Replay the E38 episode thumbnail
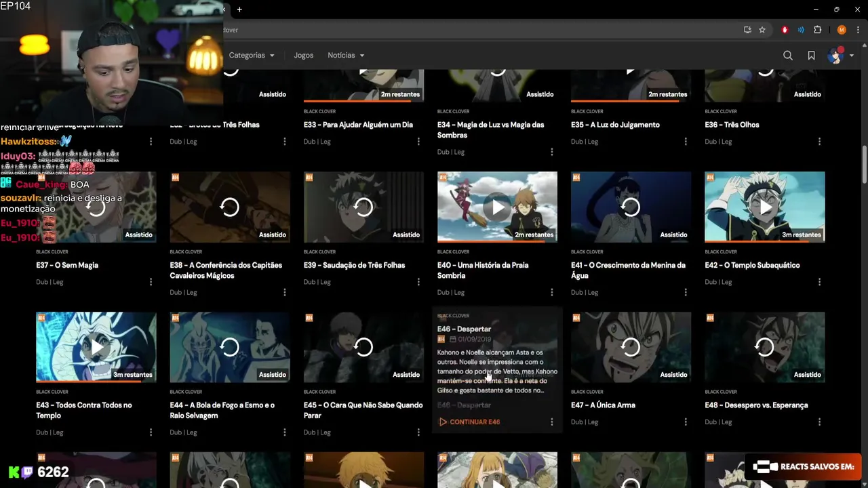868x488 pixels. [230, 207]
